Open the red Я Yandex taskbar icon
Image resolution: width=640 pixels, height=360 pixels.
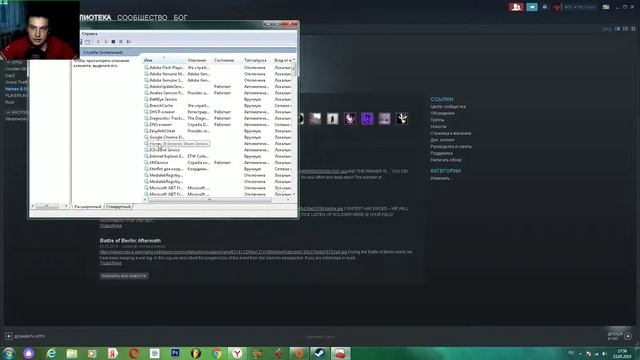[113, 353]
